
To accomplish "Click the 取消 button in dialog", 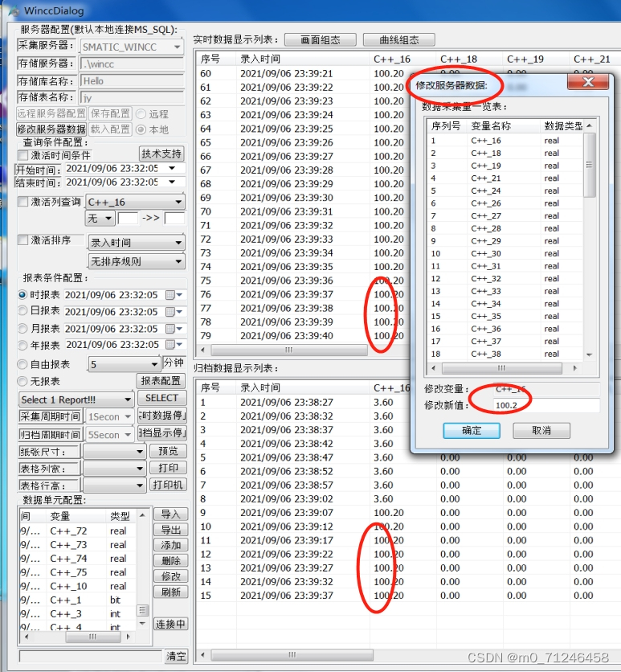I will coord(541,431).
